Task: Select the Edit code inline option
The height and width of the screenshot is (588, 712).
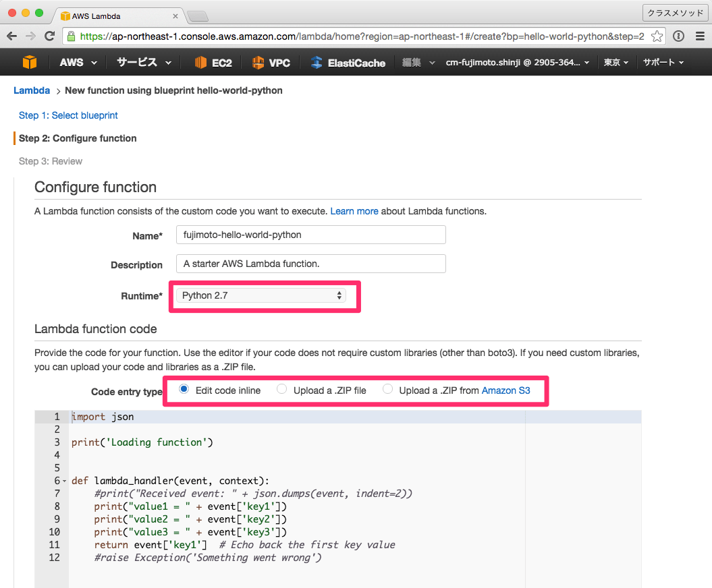Action: 184,389
